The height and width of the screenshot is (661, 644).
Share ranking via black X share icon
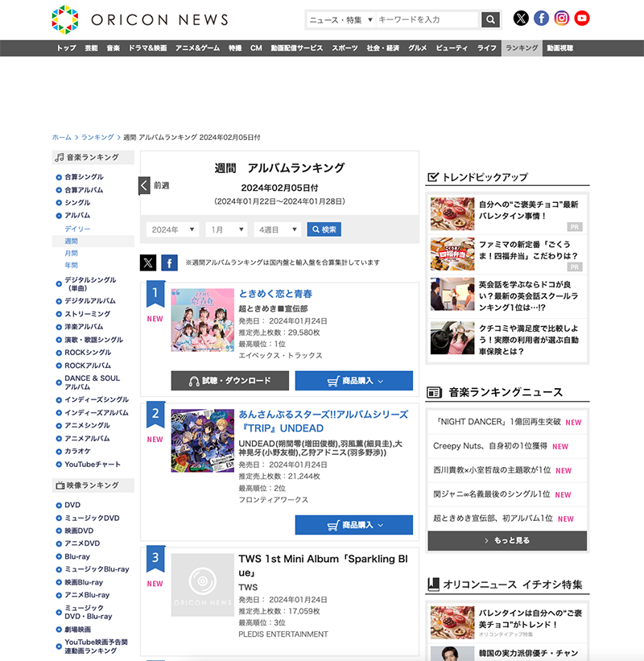[x=148, y=262]
